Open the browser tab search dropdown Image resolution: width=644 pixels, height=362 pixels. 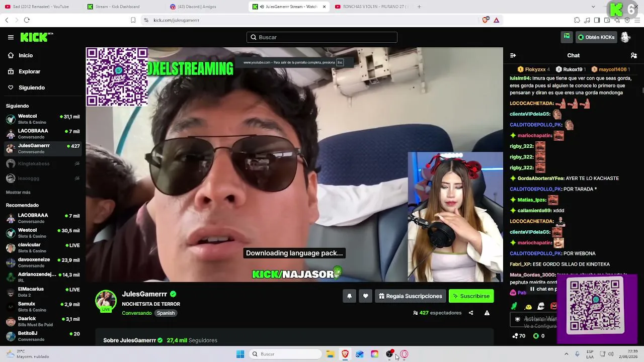click(593, 7)
